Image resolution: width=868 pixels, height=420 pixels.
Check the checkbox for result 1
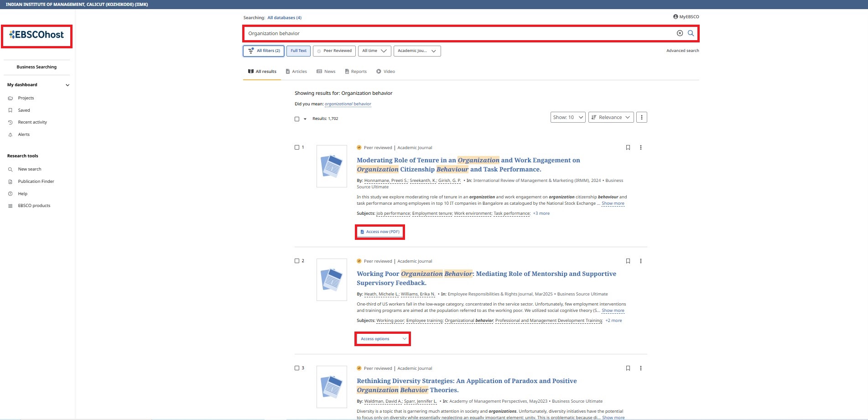coord(297,147)
